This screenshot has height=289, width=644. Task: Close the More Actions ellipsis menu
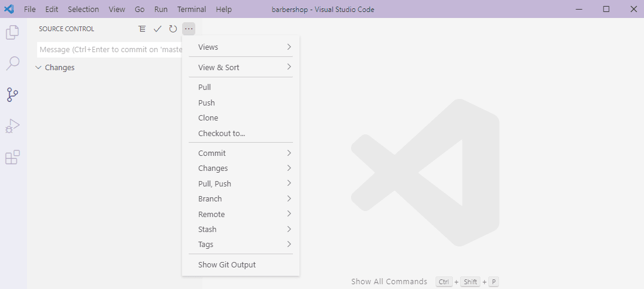(189, 29)
